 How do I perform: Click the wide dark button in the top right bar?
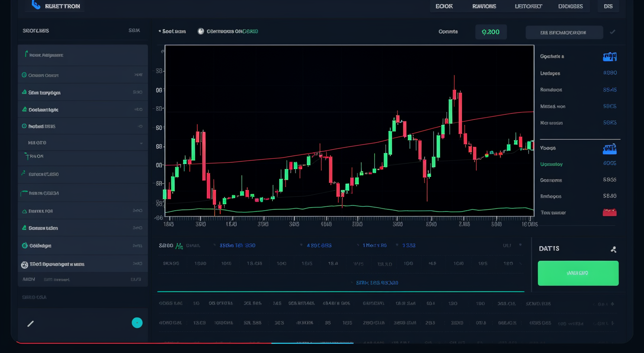[x=564, y=32]
